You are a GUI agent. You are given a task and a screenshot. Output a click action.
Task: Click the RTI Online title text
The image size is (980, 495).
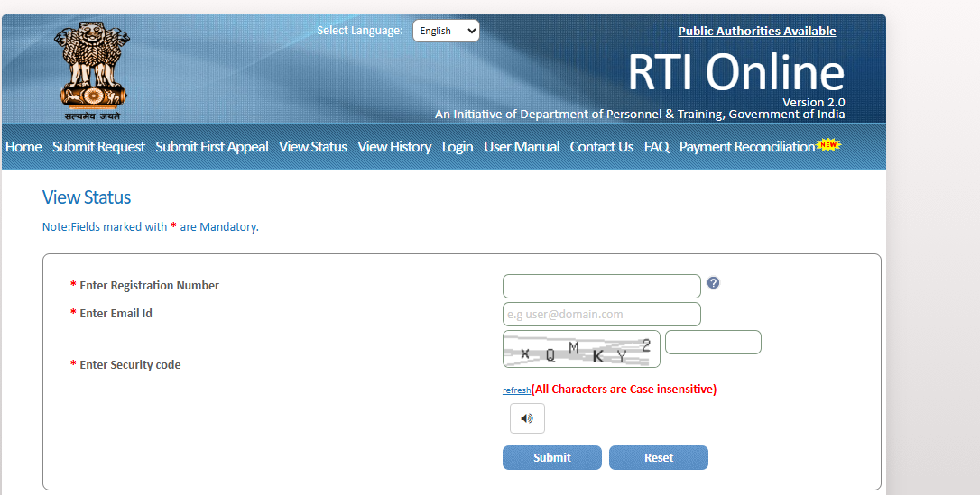pyautogui.click(x=736, y=72)
